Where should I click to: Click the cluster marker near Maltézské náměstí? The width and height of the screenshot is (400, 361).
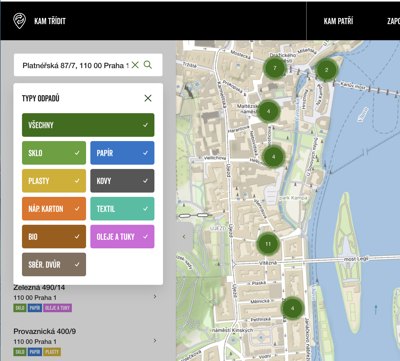tap(268, 111)
